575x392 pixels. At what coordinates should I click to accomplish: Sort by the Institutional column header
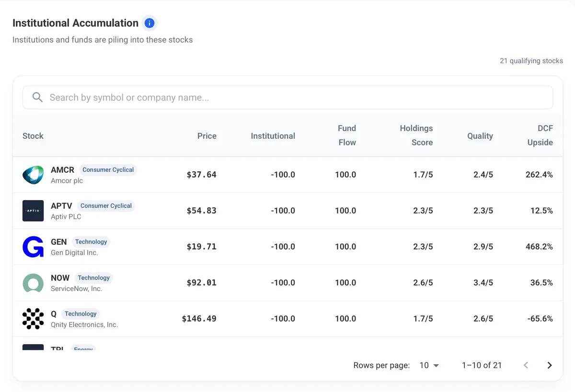(x=273, y=135)
